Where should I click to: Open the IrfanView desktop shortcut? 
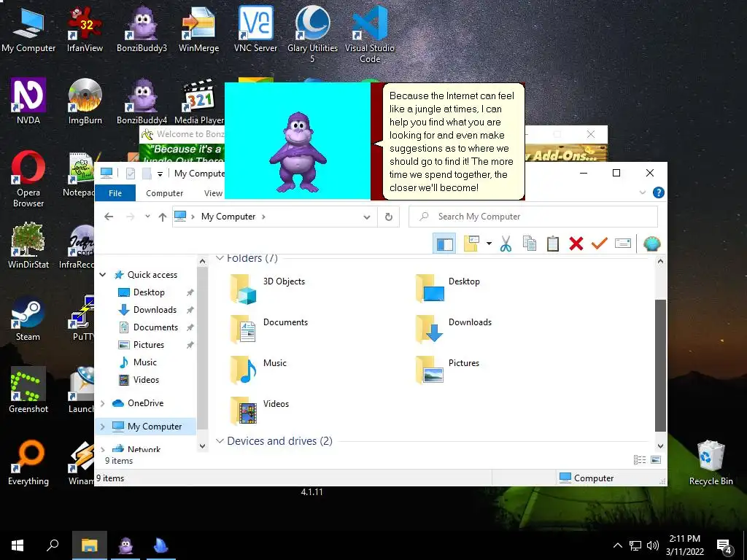click(x=85, y=29)
